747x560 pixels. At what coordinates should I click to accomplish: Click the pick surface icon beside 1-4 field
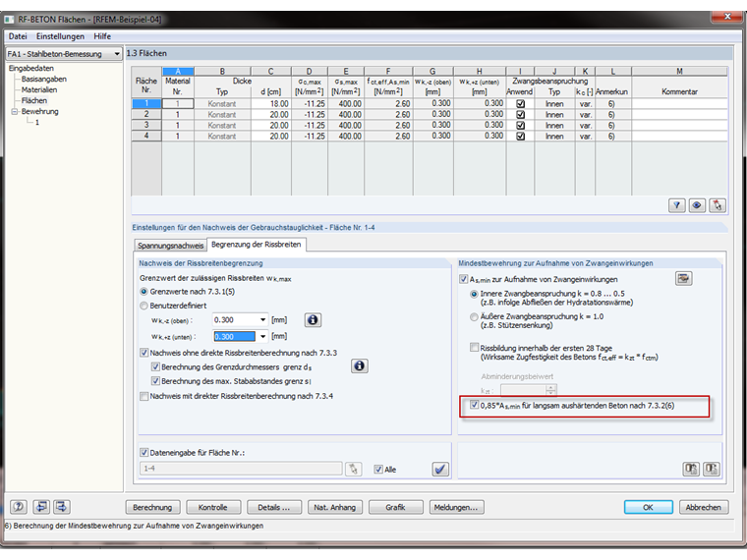[353, 469]
